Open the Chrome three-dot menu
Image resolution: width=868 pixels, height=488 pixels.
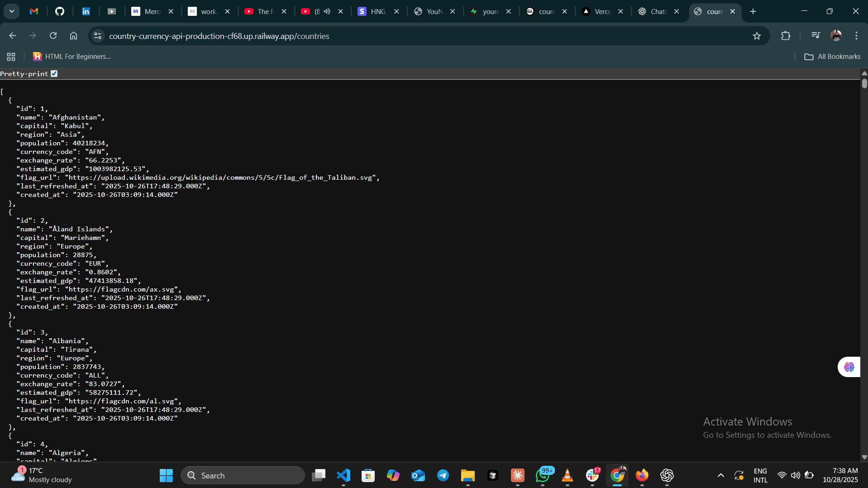click(x=856, y=36)
